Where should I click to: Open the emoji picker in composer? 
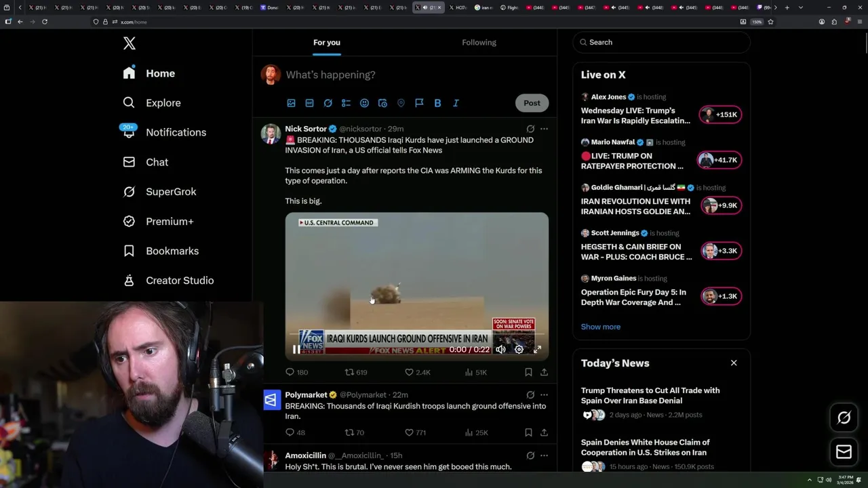[x=364, y=103]
